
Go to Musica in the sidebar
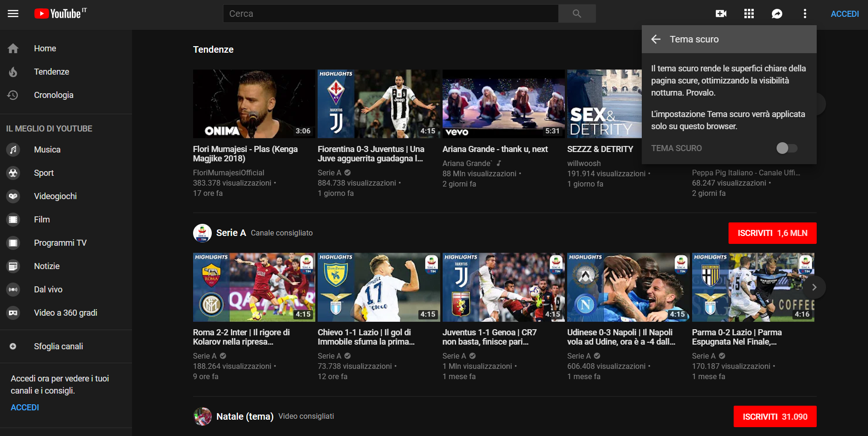(x=47, y=150)
